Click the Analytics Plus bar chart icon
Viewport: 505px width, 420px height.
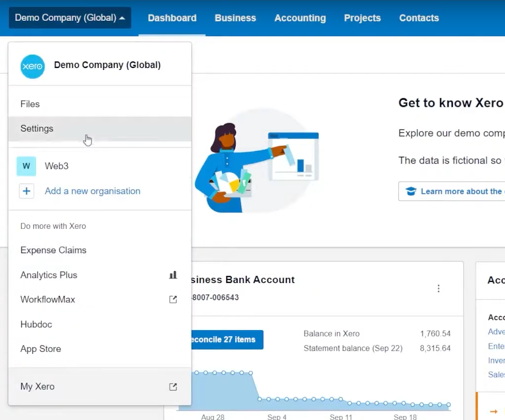click(x=173, y=275)
